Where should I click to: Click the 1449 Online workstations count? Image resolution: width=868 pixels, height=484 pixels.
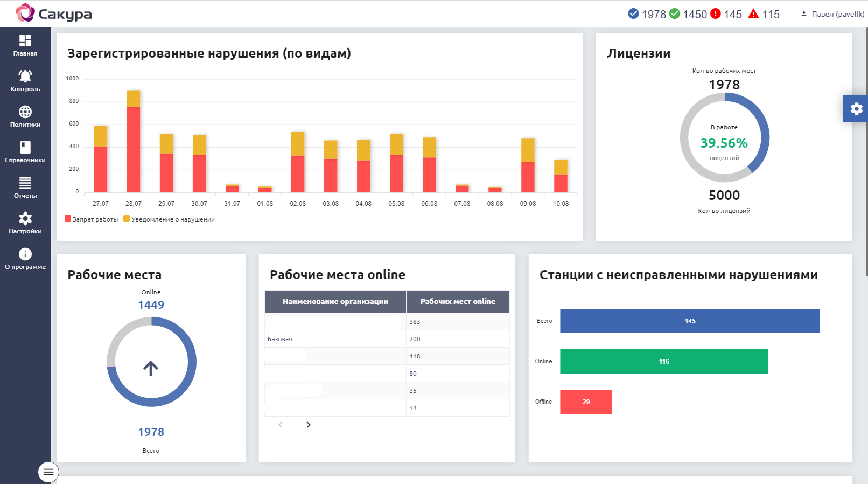(151, 305)
